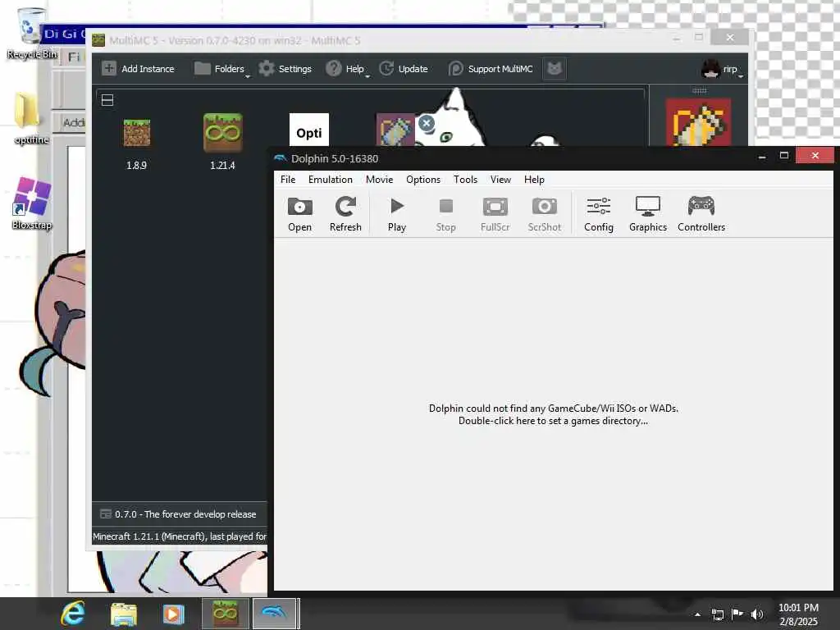Close the MultiMC window
Image resolution: width=840 pixels, height=630 pixels.
click(x=729, y=38)
